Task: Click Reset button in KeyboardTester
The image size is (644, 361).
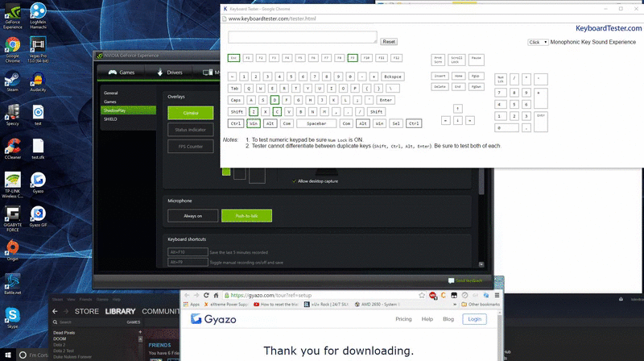Action: tap(389, 42)
